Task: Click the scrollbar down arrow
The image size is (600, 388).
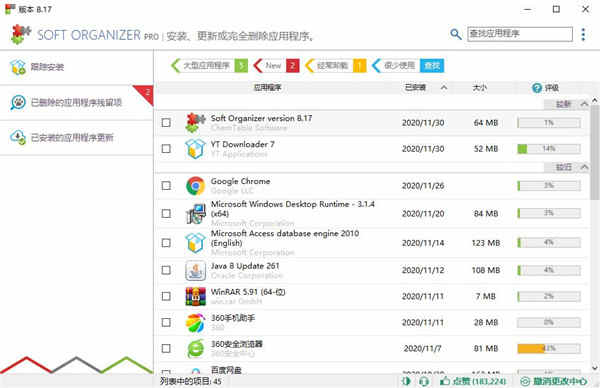Action: pyautogui.click(x=595, y=368)
